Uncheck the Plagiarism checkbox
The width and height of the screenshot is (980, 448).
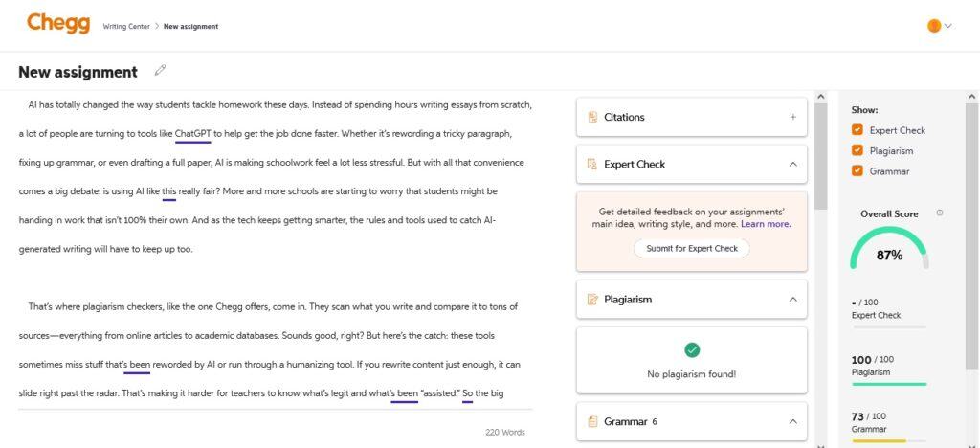click(857, 150)
